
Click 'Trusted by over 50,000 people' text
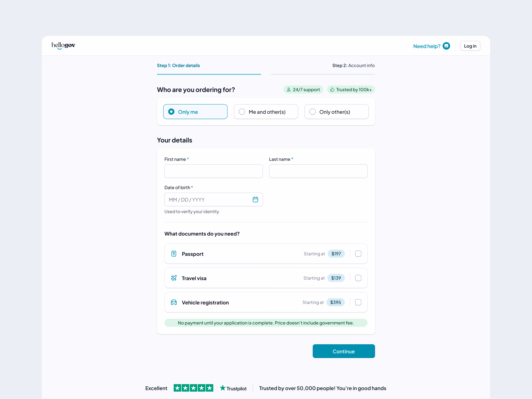coord(323,388)
